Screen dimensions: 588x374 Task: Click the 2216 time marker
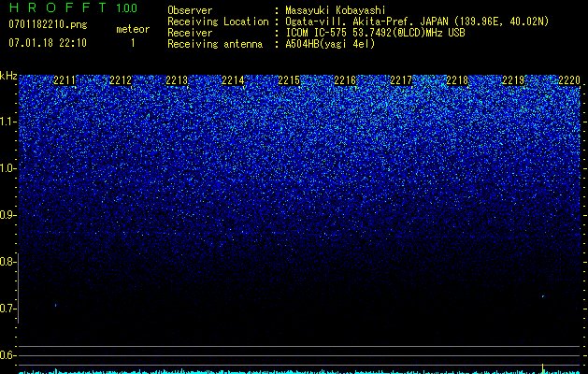(x=345, y=80)
